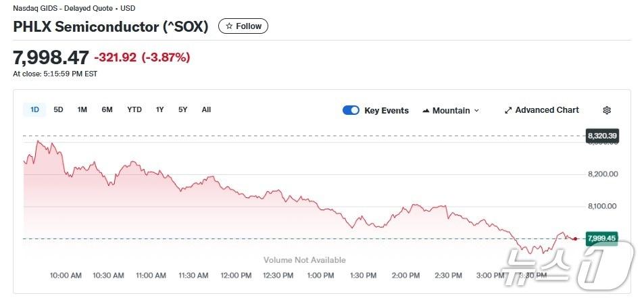
Task: Click the 7,999.45 current price marker
Action: tap(601, 238)
